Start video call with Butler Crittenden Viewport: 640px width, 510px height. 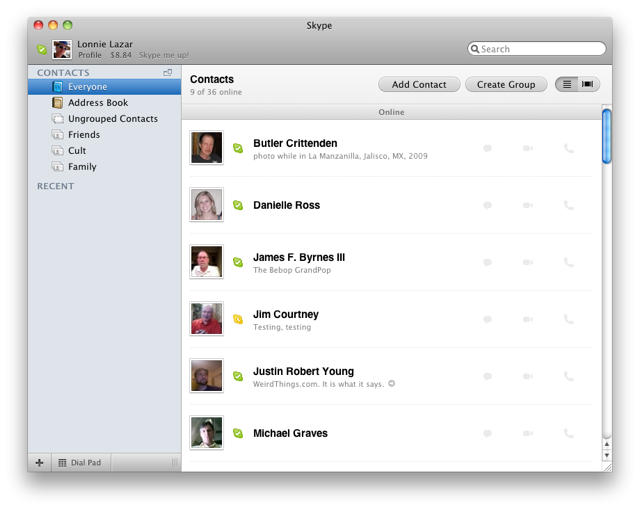pyautogui.click(x=528, y=148)
